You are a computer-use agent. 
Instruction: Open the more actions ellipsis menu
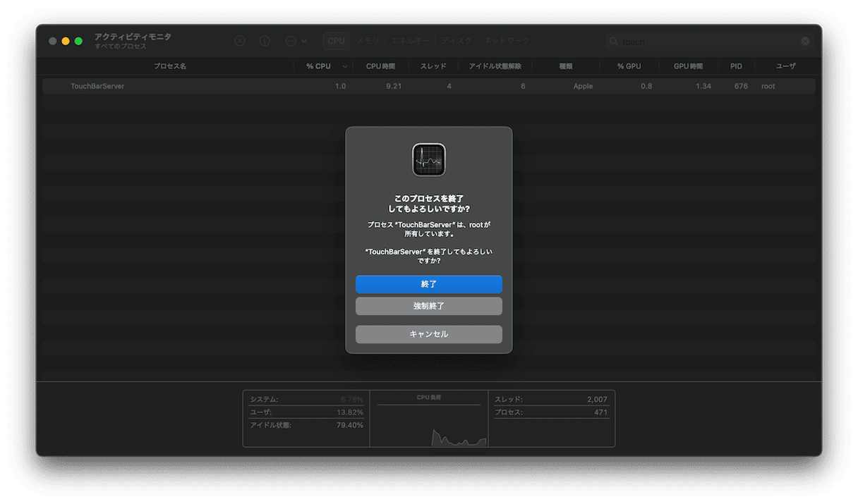click(x=296, y=41)
